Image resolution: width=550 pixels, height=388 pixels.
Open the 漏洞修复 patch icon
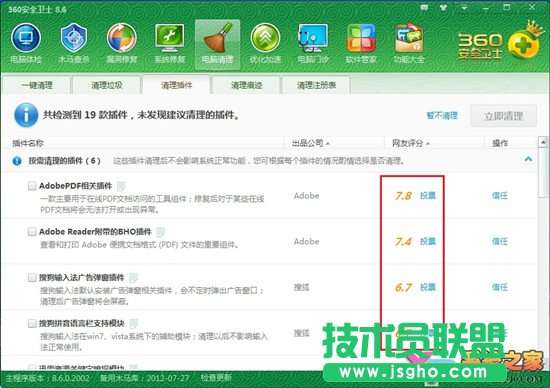[121, 43]
